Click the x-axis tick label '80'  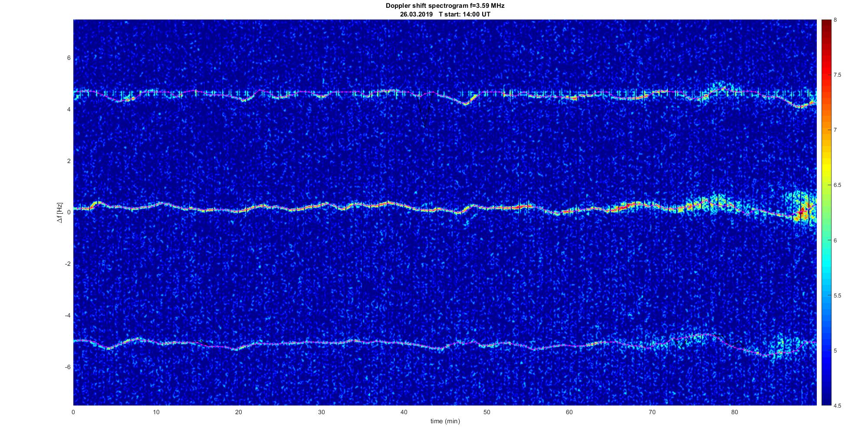(734, 412)
